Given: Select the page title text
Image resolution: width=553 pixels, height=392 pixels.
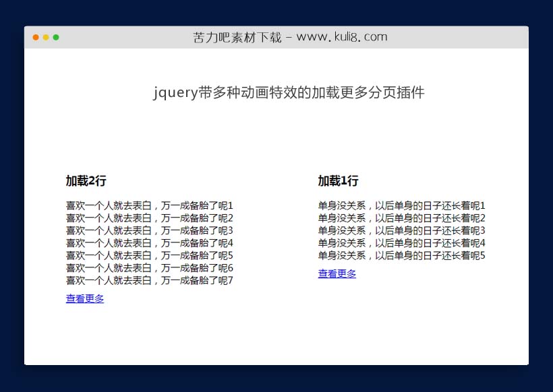Looking at the screenshot, I should [x=290, y=92].
